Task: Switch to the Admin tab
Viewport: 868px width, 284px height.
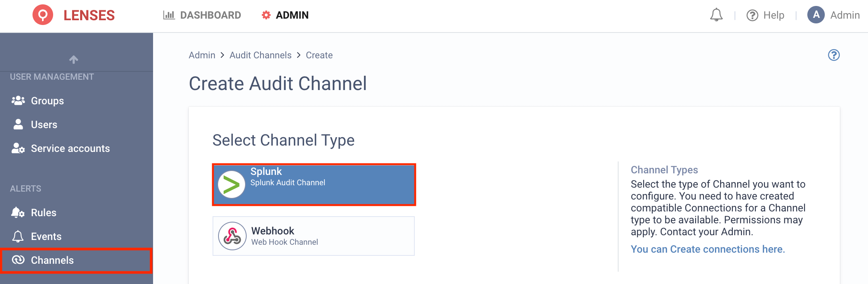Action: coord(285,15)
